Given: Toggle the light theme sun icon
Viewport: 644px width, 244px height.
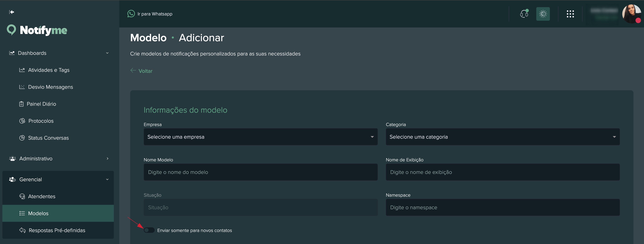Looking at the screenshot, I should tap(543, 14).
